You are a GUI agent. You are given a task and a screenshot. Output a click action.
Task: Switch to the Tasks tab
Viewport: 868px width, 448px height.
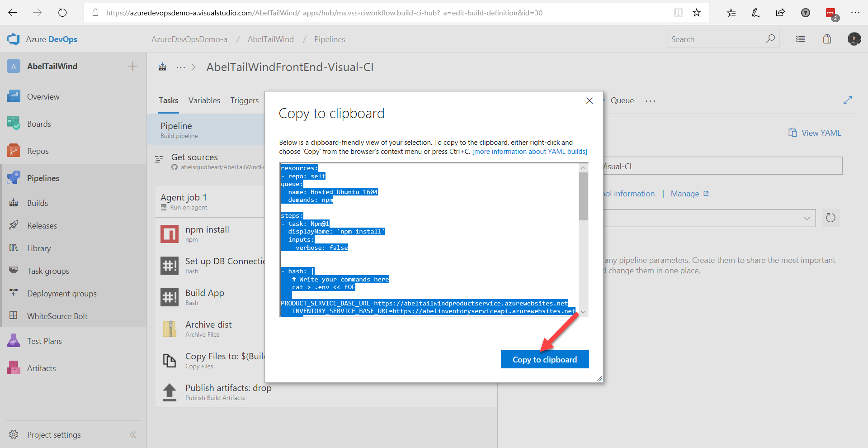click(169, 100)
